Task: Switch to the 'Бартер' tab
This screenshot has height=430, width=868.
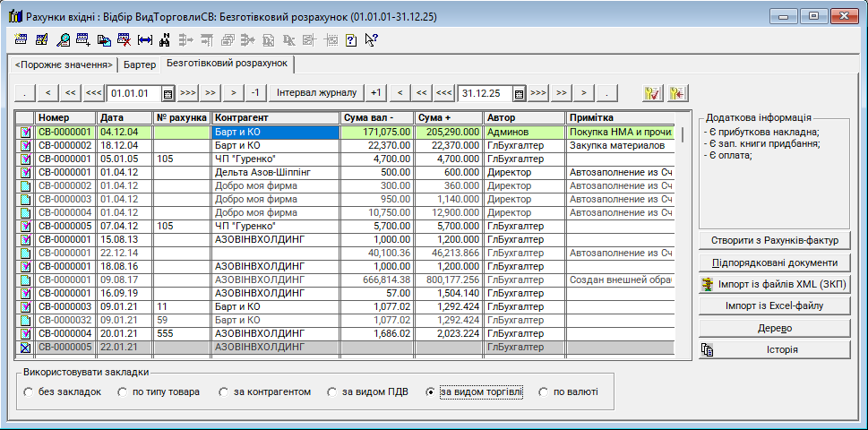Action: (x=139, y=65)
